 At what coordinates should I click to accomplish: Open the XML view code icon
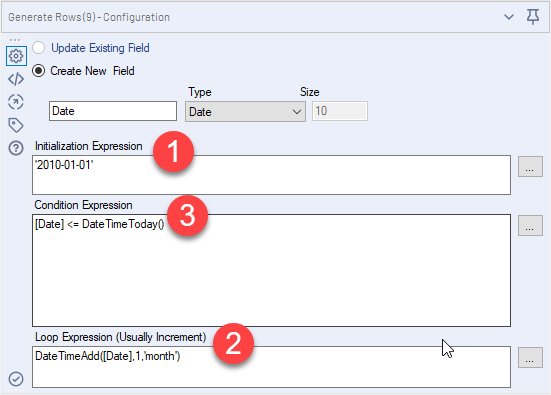16,79
